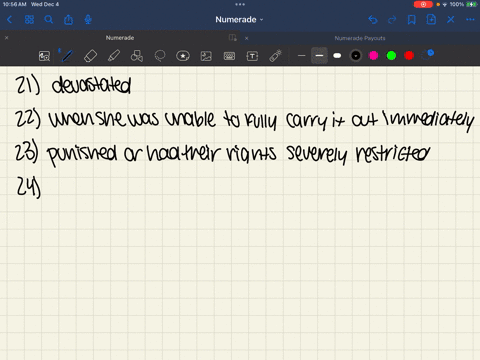Open multitasking dots at screen top

[x=240, y=4]
